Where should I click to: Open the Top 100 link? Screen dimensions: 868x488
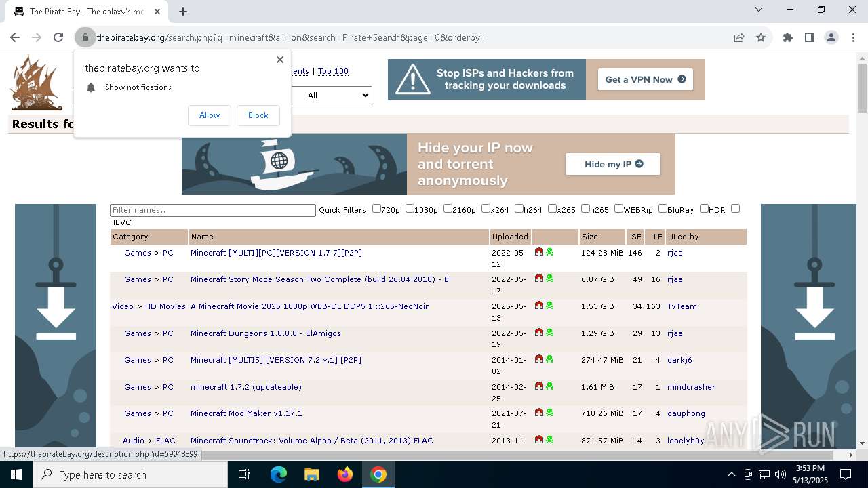coord(333,71)
